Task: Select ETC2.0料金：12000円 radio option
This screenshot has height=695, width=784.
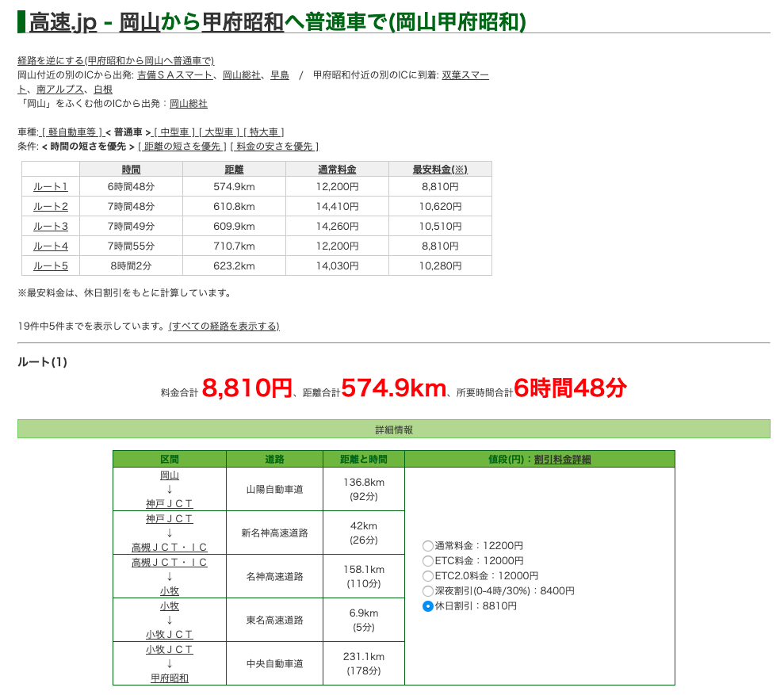Action: click(x=428, y=576)
